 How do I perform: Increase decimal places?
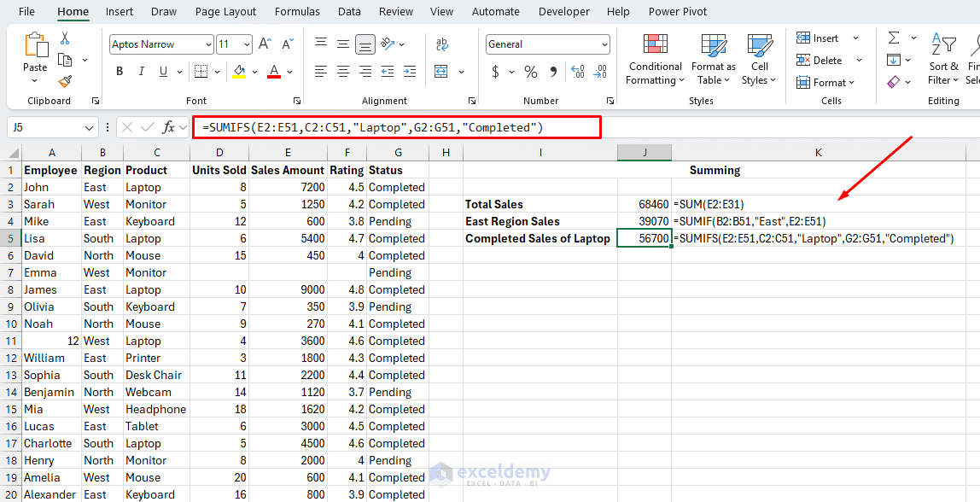coord(577,72)
